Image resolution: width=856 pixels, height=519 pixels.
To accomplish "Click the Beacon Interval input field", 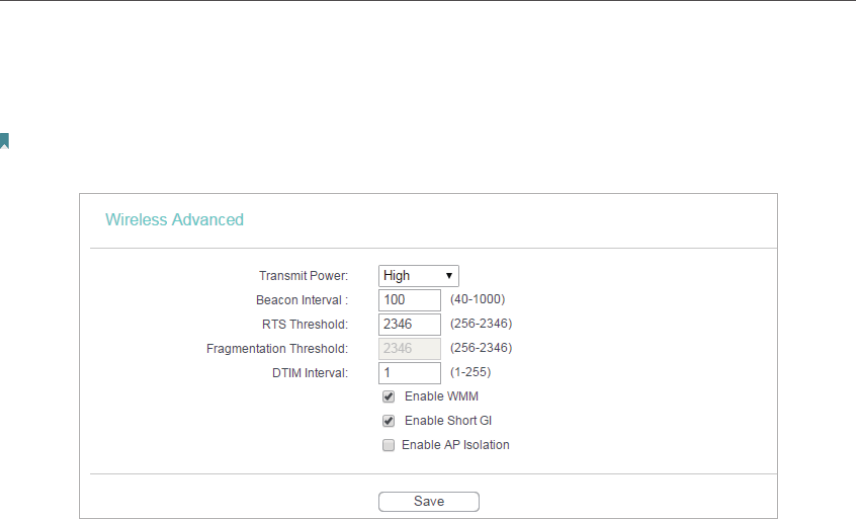I will coord(409,300).
